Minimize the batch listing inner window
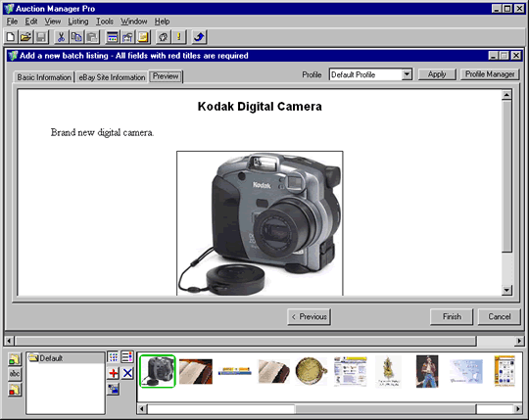 tap(493, 56)
